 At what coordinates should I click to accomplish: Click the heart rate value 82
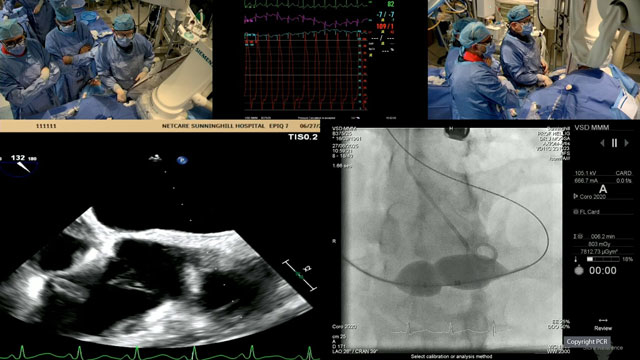pos(391,4)
